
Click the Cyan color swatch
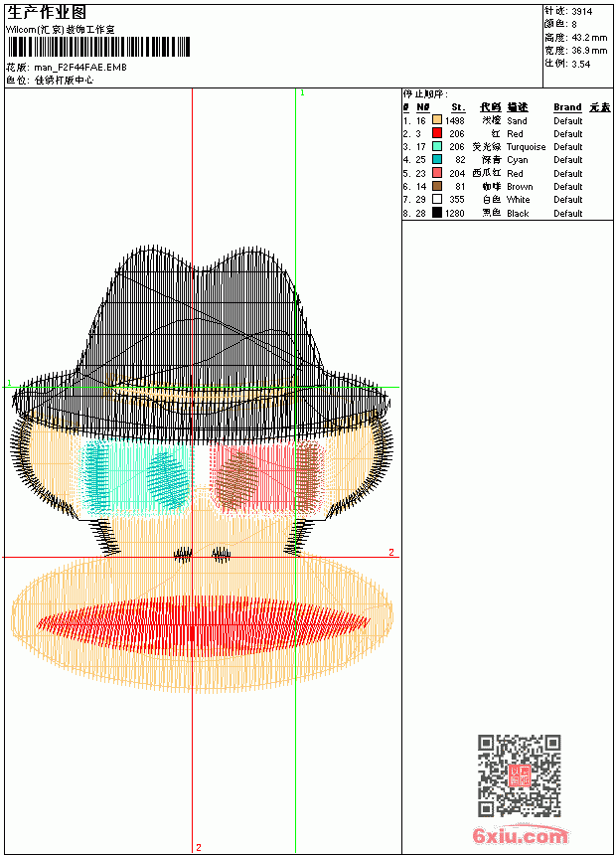pos(436,159)
